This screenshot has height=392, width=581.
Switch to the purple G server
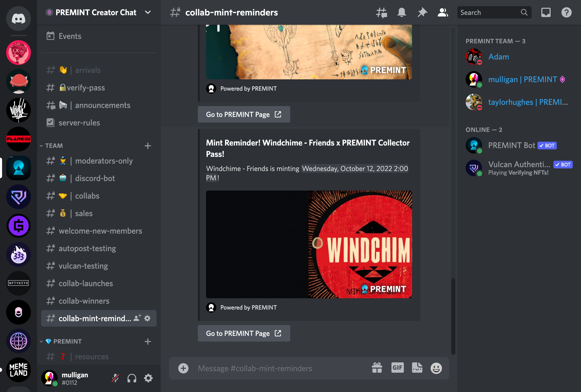click(19, 226)
